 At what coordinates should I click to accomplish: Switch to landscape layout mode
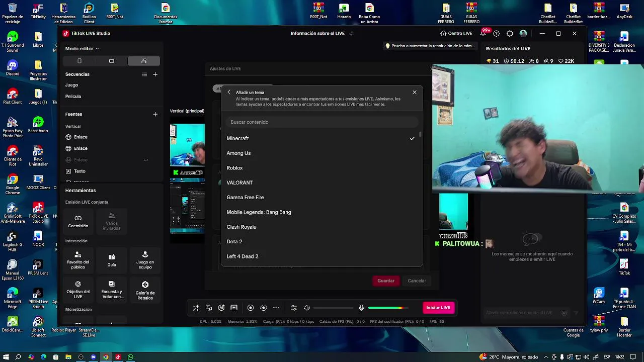112,61
